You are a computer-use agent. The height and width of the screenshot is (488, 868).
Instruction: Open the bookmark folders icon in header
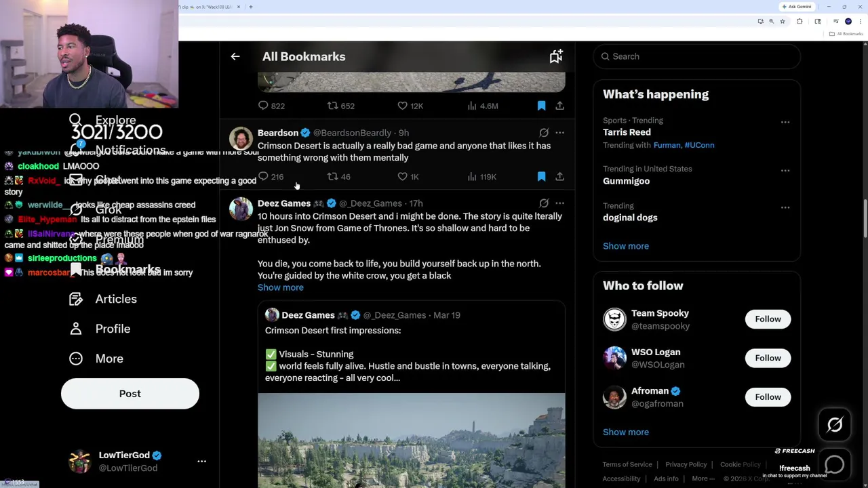pos(556,56)
